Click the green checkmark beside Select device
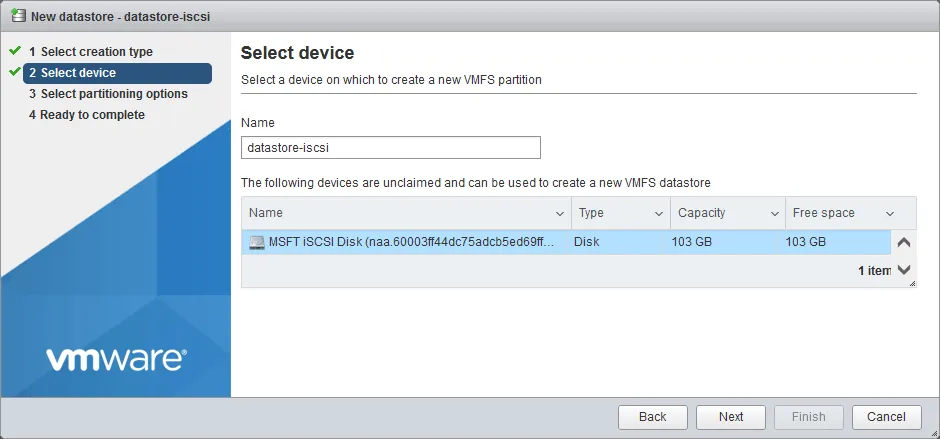Viewport: 940px width, 439px height. click(14, 72)
